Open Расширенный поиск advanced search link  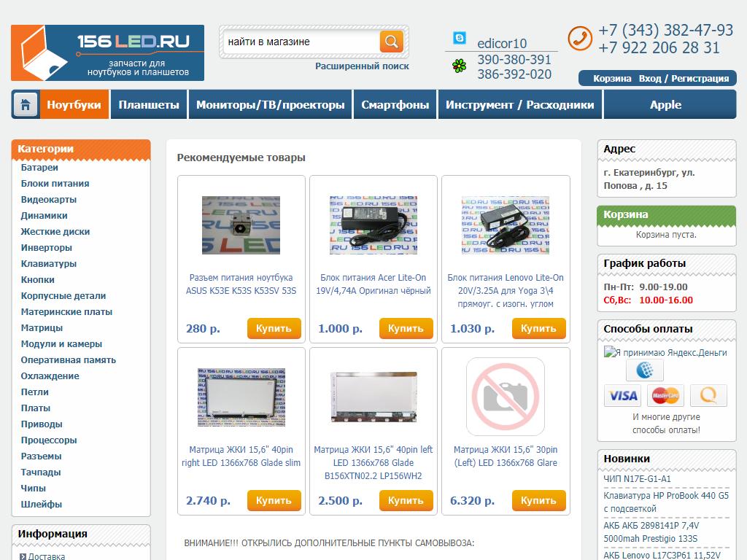362,66
